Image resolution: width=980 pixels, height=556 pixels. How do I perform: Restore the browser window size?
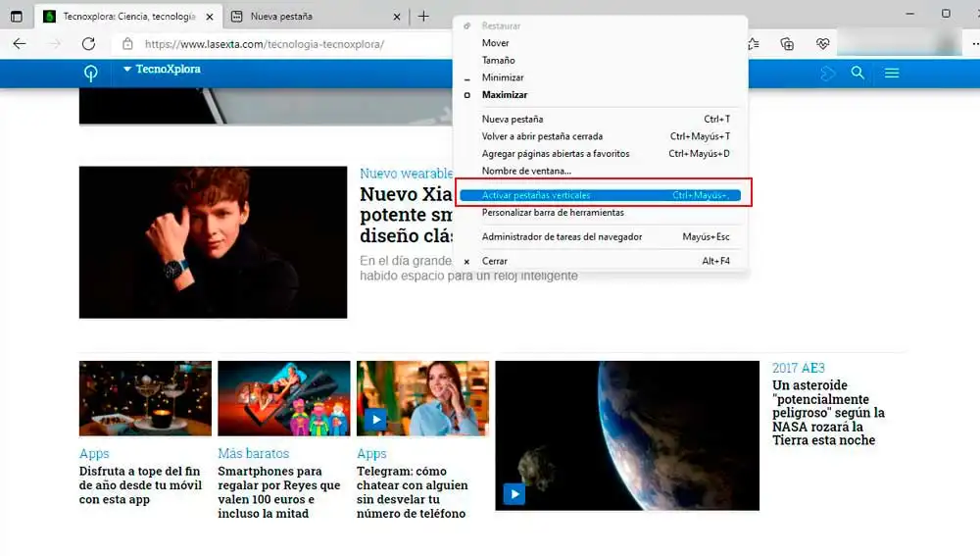click(947, 14)
